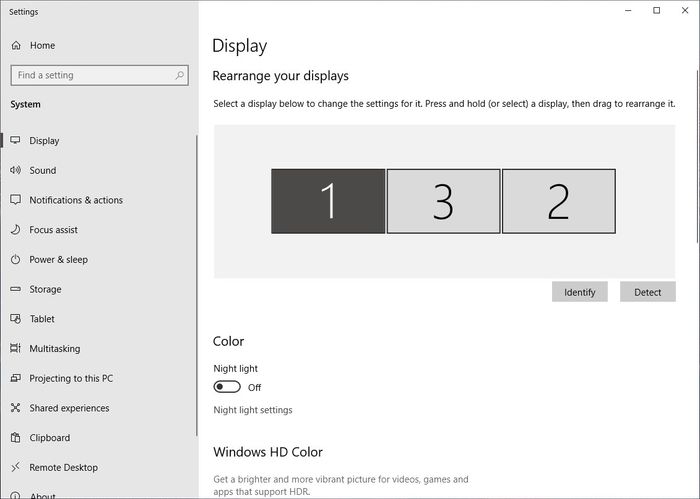Open Clipboard settings icon
700x499 pixels.
tap(16, 437)
